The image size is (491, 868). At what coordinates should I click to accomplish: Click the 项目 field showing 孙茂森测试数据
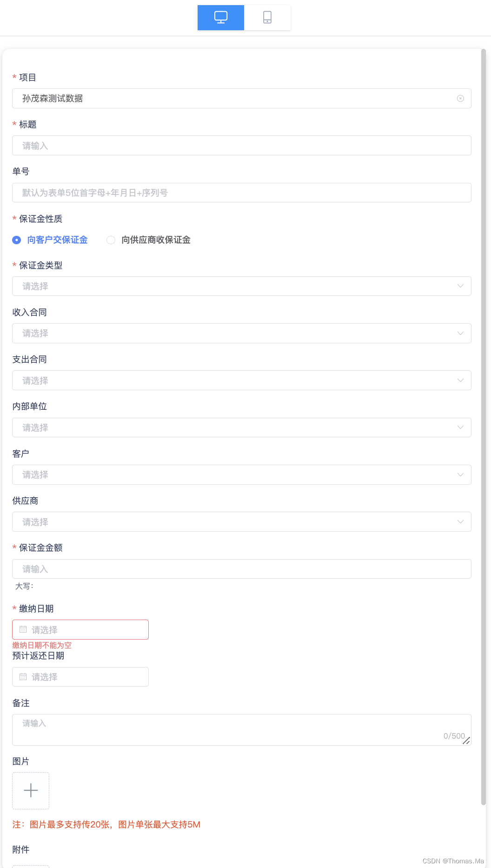(242, 99)
